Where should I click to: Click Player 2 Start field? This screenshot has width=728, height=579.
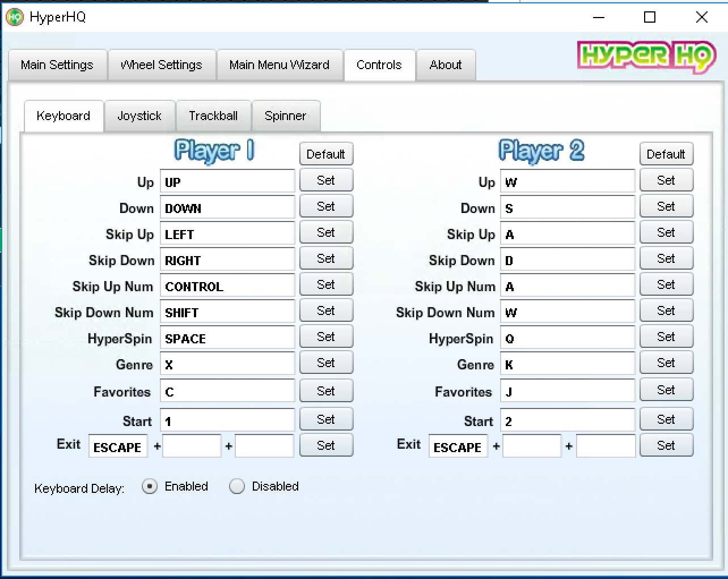pos(568,420)
